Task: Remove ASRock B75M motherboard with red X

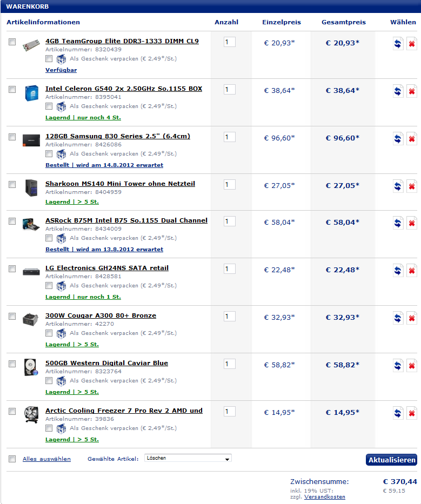Action: (412, 223)
